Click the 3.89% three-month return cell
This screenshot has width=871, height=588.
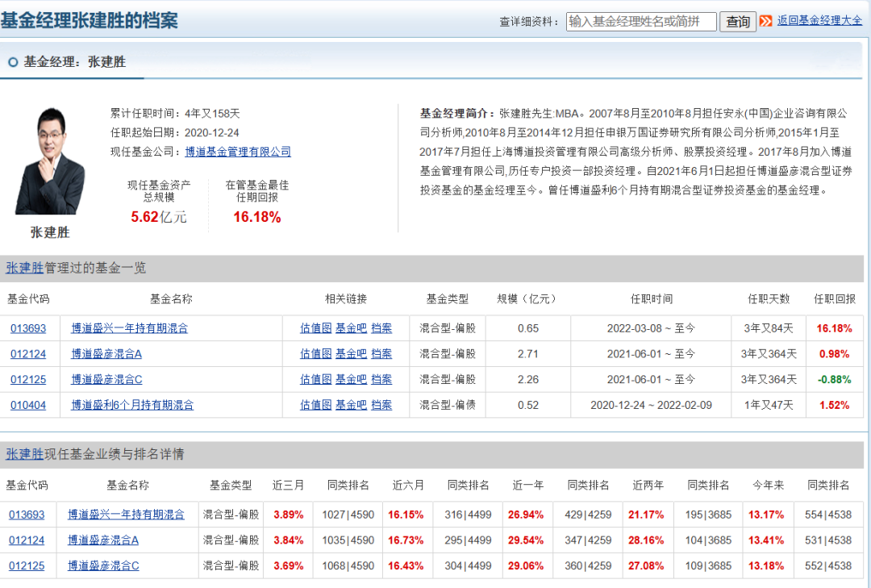[288, 515]
